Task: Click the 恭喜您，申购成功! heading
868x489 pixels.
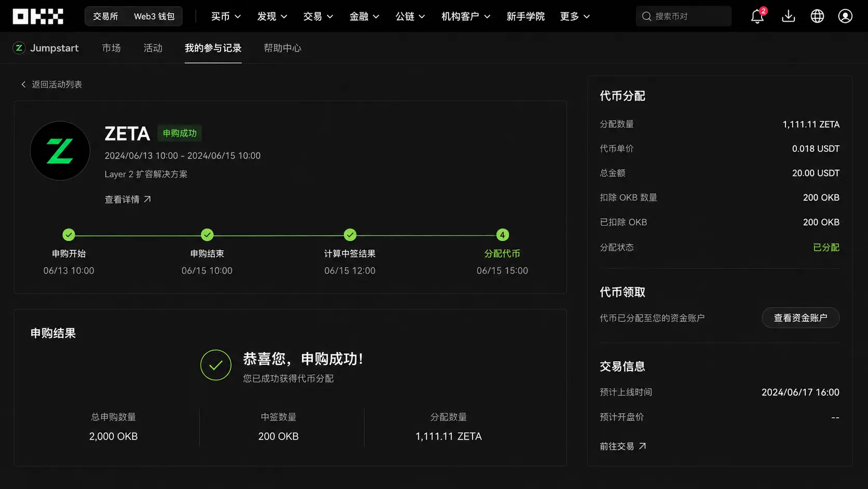Action: click(303, 359)
